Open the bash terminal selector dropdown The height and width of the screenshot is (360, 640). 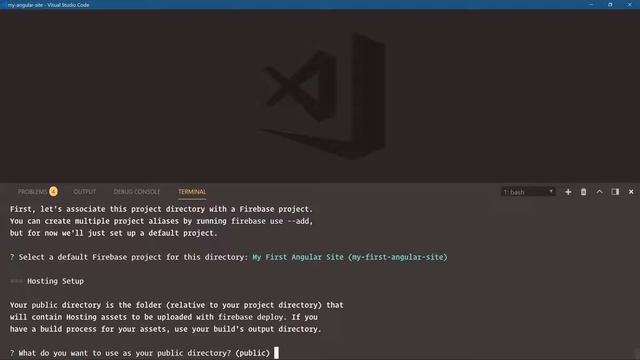point(528,192)
